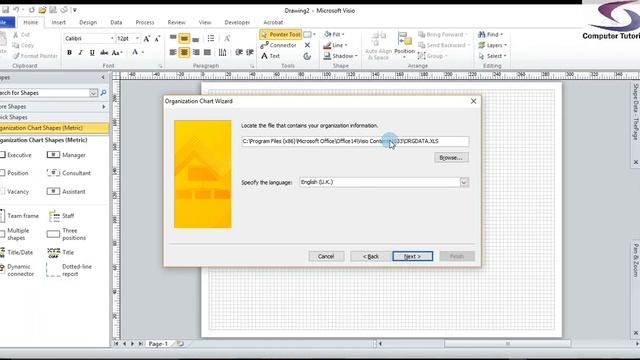Viewport: 640px width, 360px height.
Task: Toggle align top vertical alignment
Action: [173, 38]
